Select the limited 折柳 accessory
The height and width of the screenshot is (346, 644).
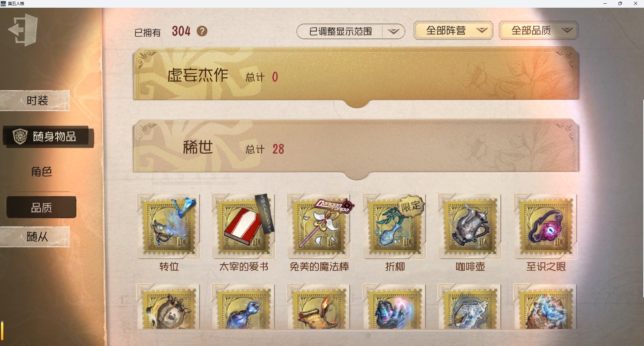395,226
